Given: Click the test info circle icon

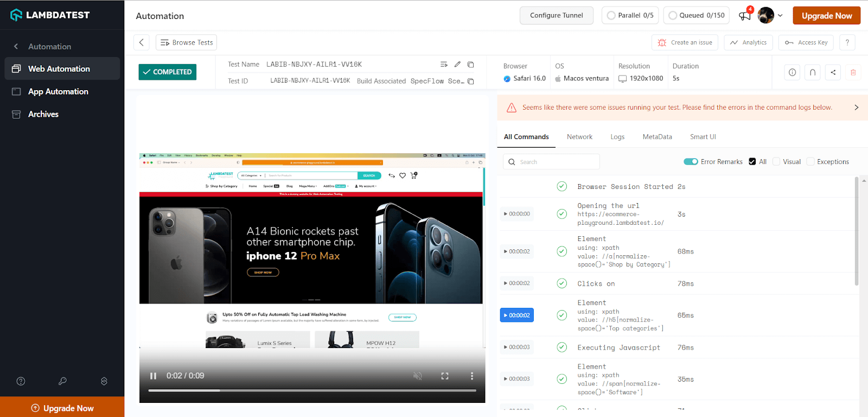Looking at the screenshot, I should (793, 72).
